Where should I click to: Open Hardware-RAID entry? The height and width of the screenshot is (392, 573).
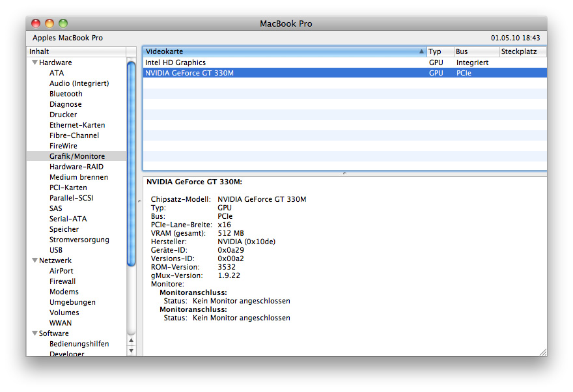pyautogui.click(x=76, y=167)
